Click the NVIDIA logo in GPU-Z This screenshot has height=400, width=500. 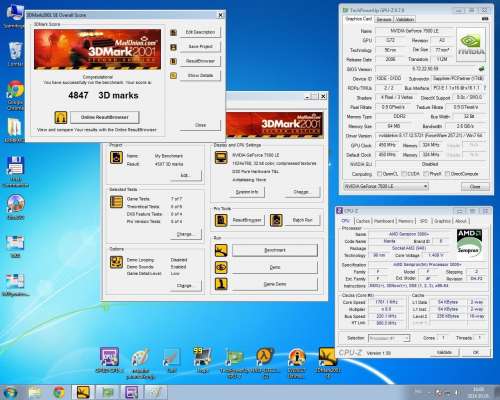(x=471, y=45)
